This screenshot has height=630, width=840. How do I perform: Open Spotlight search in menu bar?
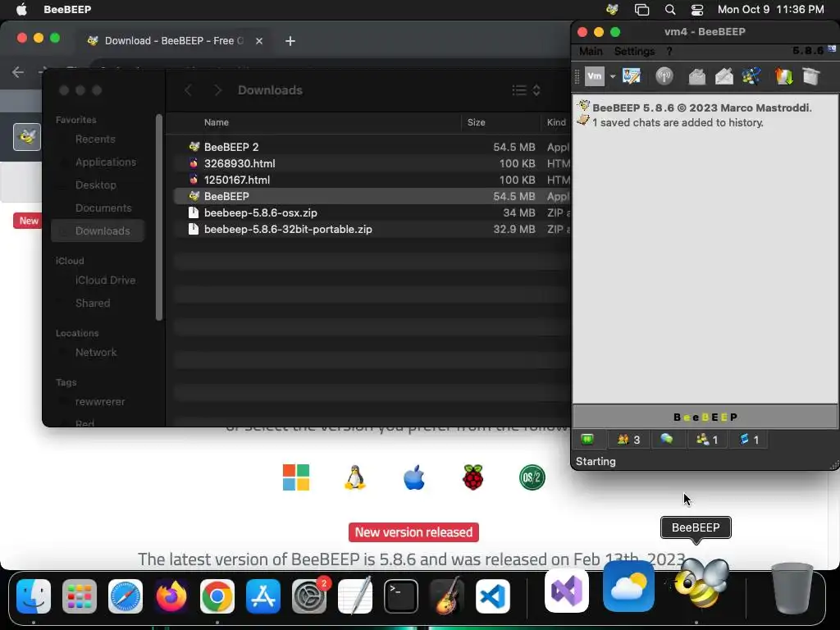point(670,10)
